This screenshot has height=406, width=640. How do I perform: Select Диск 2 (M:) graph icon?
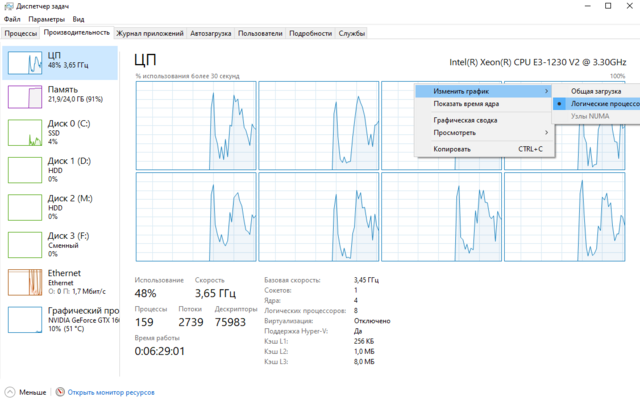pos(25,208)
